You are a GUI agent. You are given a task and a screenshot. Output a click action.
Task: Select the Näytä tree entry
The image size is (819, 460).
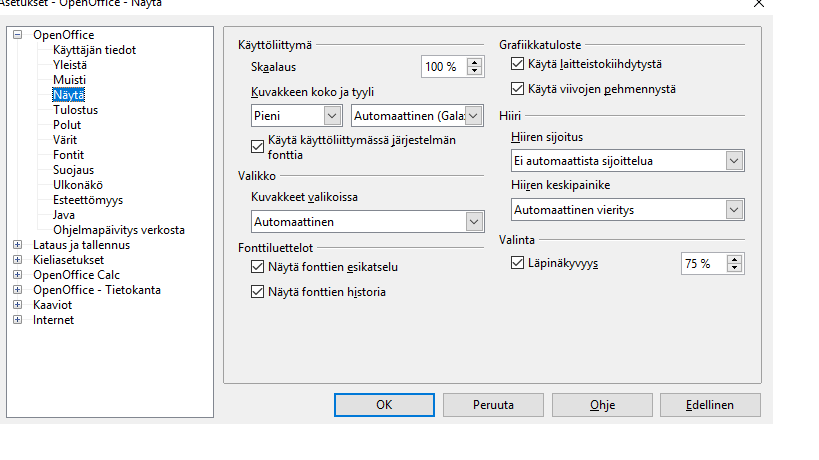click(68, 95)
